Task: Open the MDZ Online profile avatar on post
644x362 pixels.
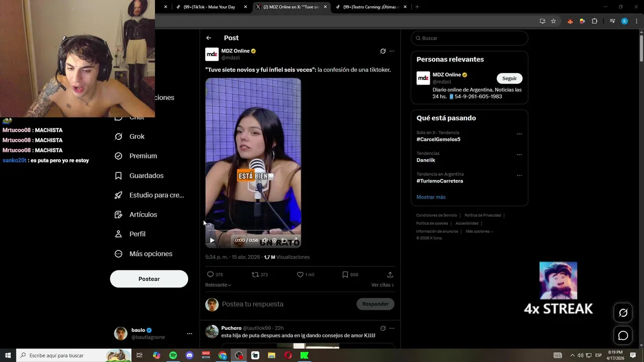Action: [x=212, y=54]
